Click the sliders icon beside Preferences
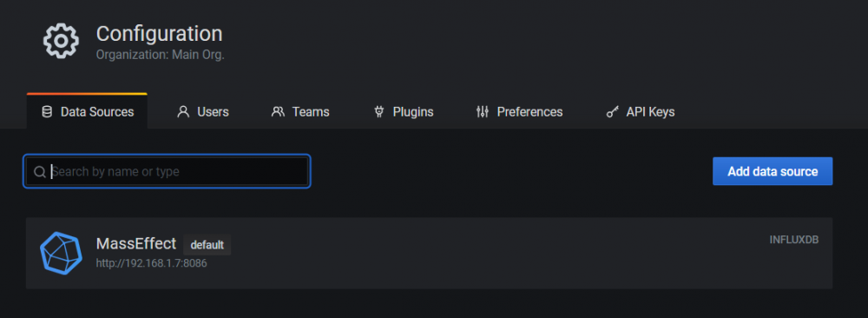The width and height of the screenshot is (868, 318). tap(482, 112)
